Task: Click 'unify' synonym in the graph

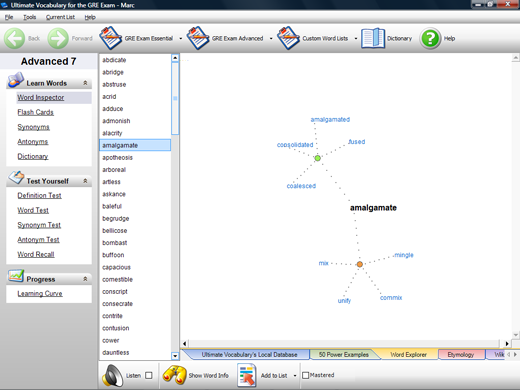Action: click(x=344, y=301)
